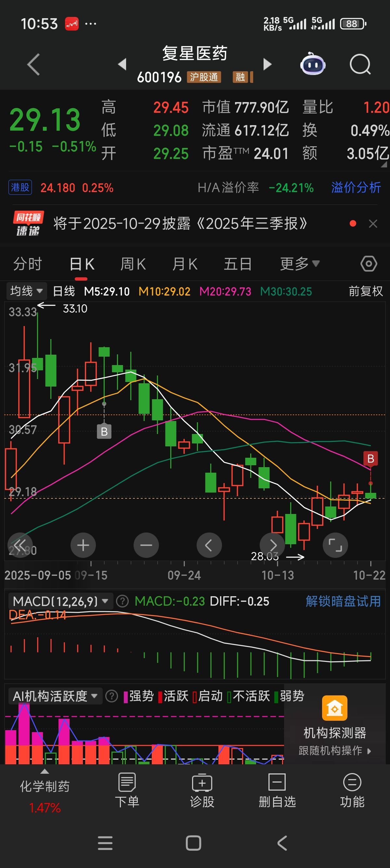Open AI机构活跃度 help question mark

click(111, 696)
